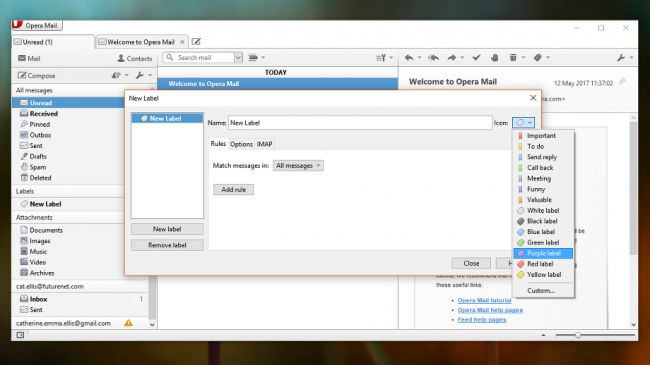Viewport: 650px width, 365px height.
Task: Open the Welcome to Opera Mail tab
Action: [x=141, y=42]
